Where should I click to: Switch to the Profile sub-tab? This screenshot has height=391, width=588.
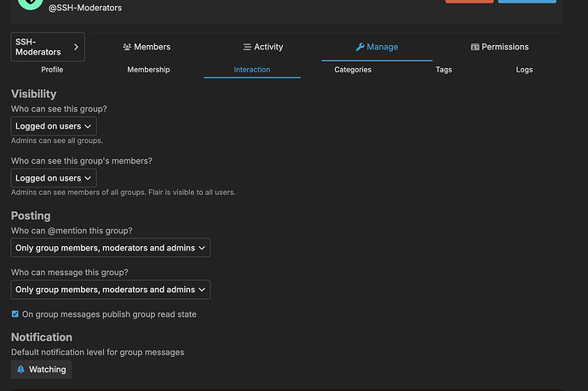(x=52, y=70)
